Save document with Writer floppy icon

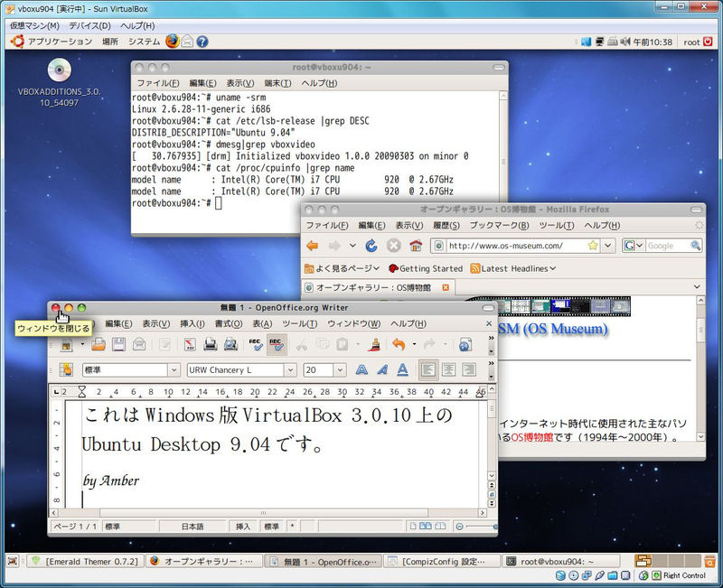coord(118,344)
